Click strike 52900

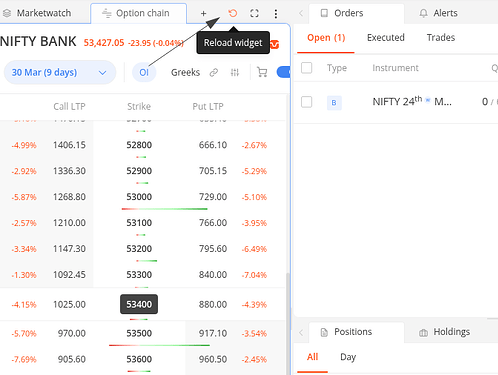(x=139, y=171)
